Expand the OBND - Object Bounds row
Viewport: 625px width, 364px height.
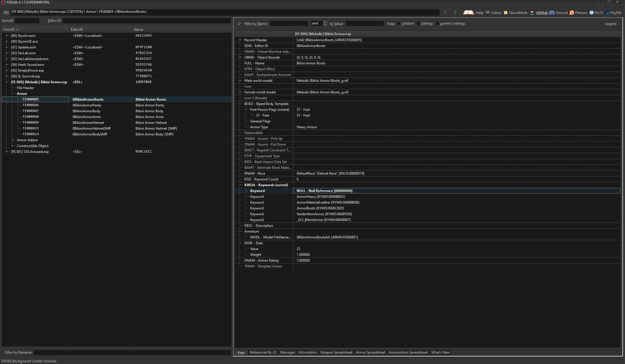240,58
